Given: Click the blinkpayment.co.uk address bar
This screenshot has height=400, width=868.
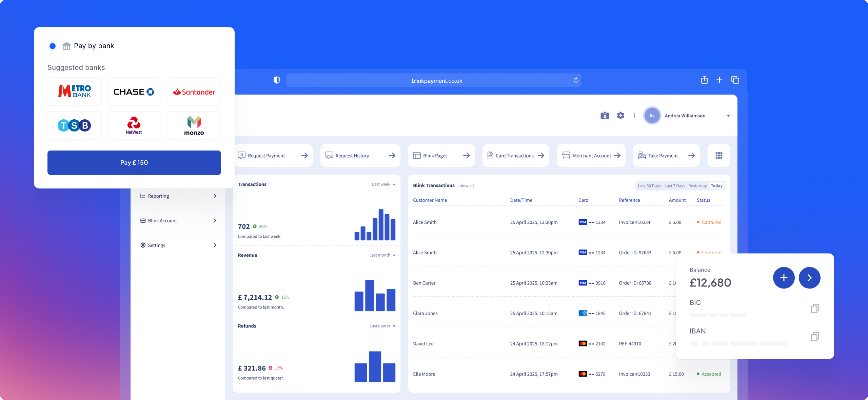Looking at the screenshot, I should click(434, 80).
